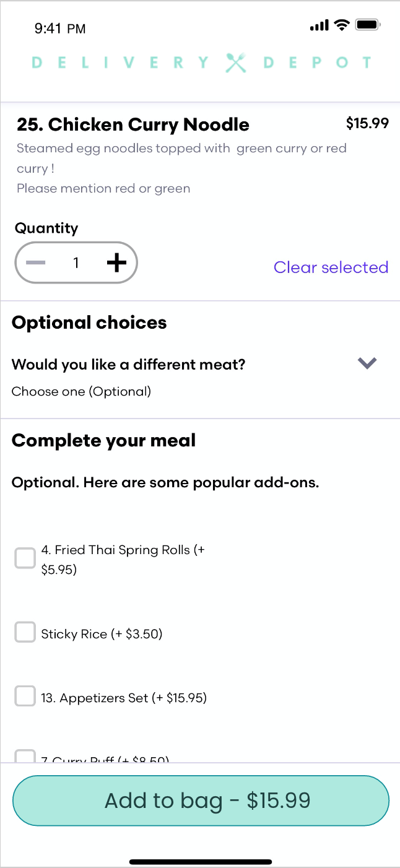Tap the Wi-Fi icon in status bar
Viewport: 400px width, 868px height.
point(341,25)
